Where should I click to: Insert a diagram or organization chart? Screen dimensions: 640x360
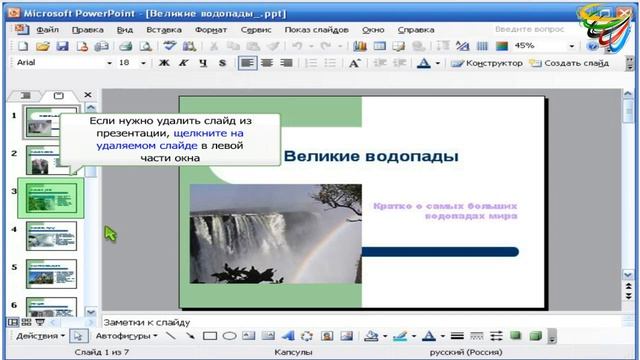click(307, 336)
